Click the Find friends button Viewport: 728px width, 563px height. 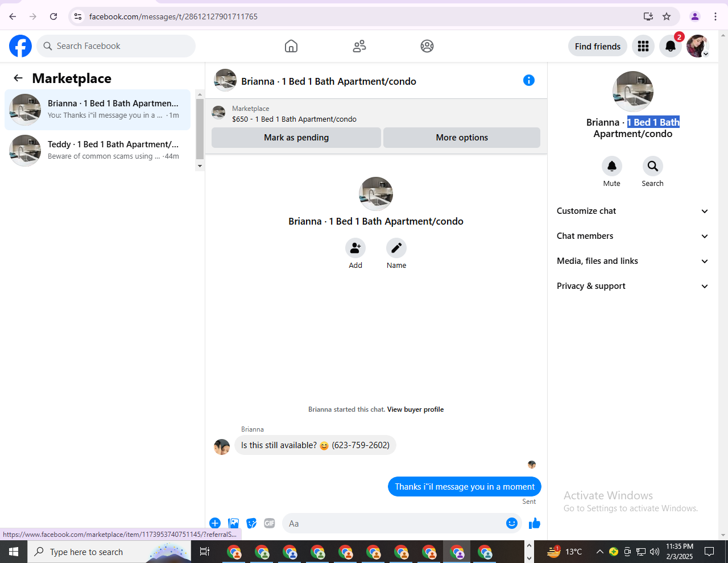(x=598, y=46)
